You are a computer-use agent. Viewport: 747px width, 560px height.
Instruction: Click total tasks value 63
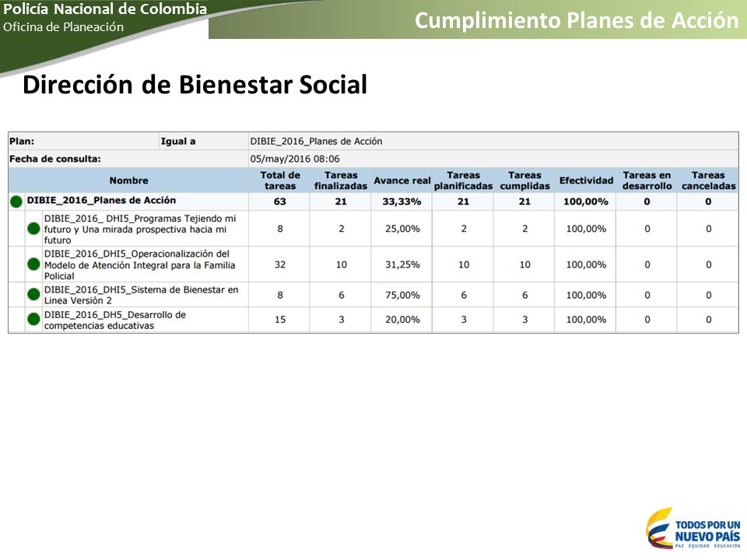279,201
